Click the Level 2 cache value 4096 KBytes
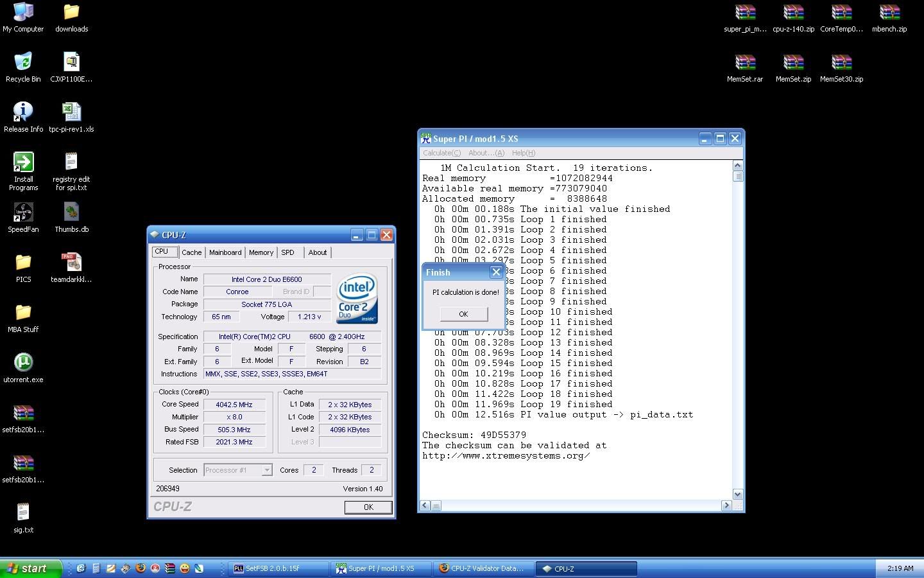The height and width of the screenshot is (578, 924). click(x=350, y=430)
